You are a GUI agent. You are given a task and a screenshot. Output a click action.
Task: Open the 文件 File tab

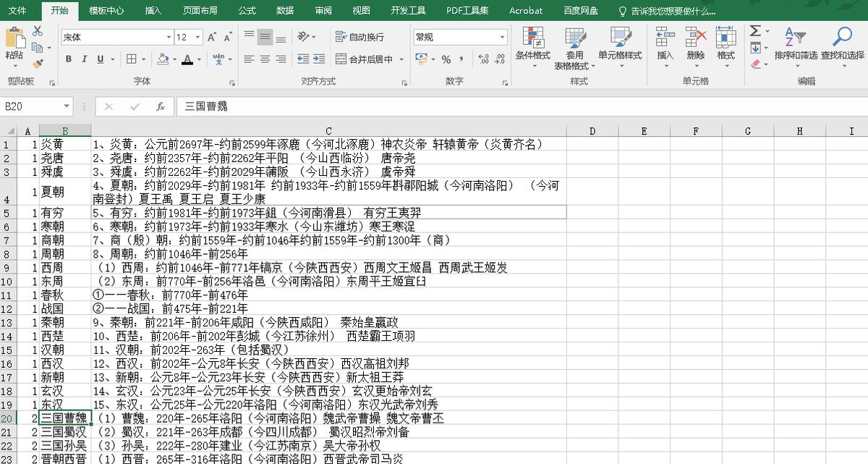click(x=17, y=11)
